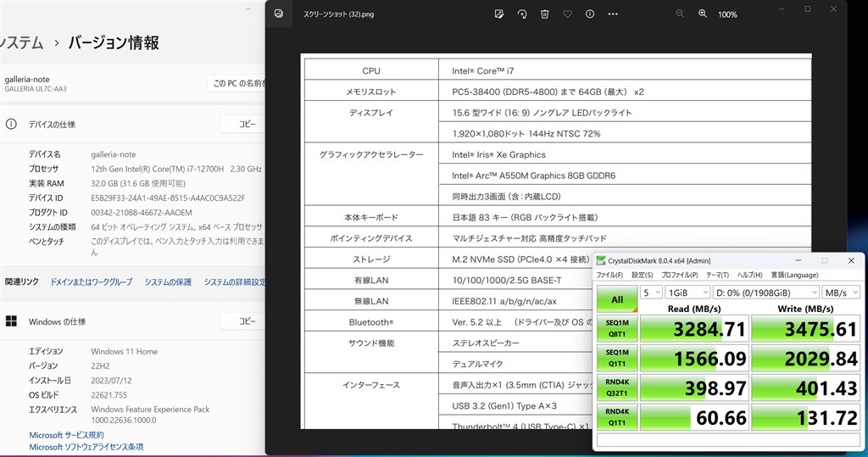The image size is (868, 457).
Task: Click the install date value 2023/07/12
Action: (111, 381)
